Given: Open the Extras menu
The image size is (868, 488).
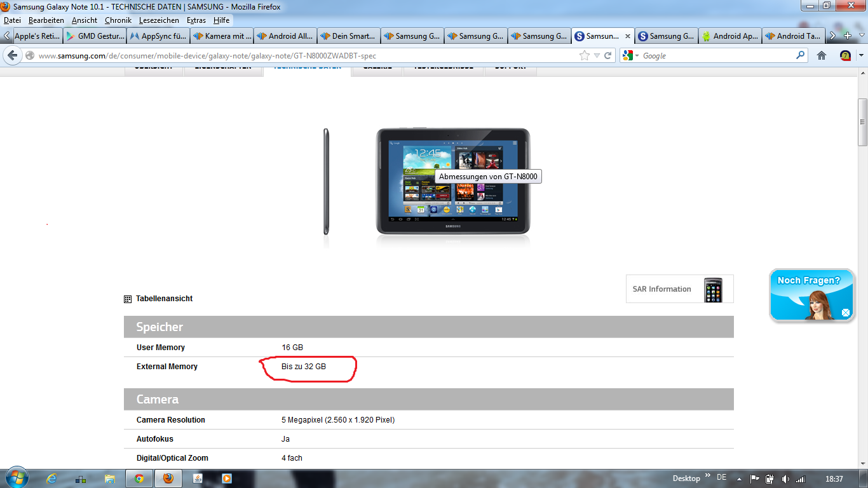Looking at the screenshot, I should tap(196, 20).
